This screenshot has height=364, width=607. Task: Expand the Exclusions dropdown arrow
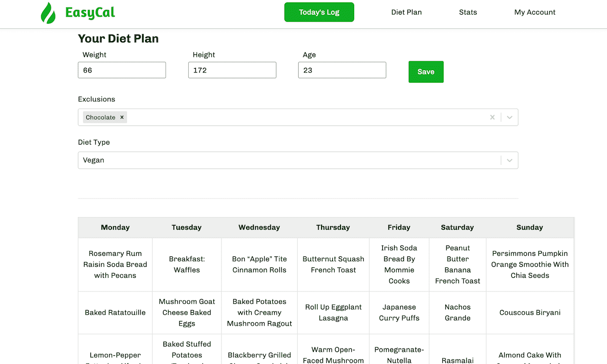click(509, 118)
